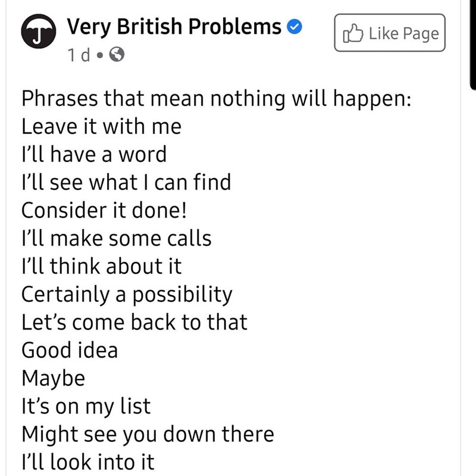The width and height of the screenshot is (476, 476).
Task: Click the verification badge beside the page name
Action: tap(293, 26)
